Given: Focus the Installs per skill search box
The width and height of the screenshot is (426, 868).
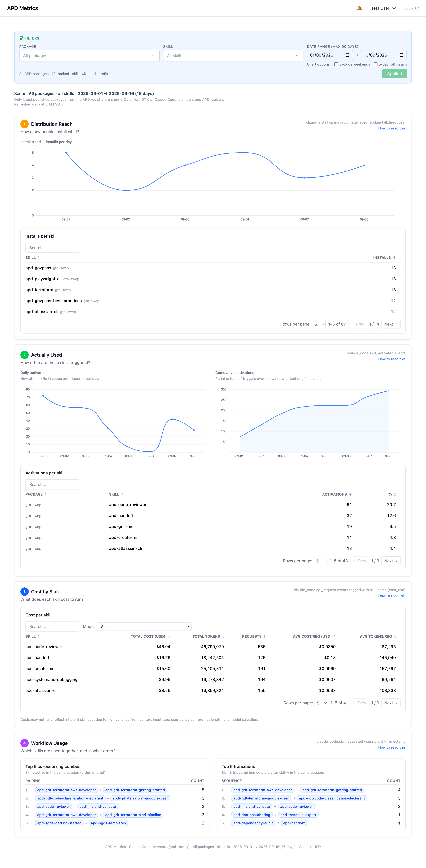Looking at the screenshot, I should tap(52, 248).
